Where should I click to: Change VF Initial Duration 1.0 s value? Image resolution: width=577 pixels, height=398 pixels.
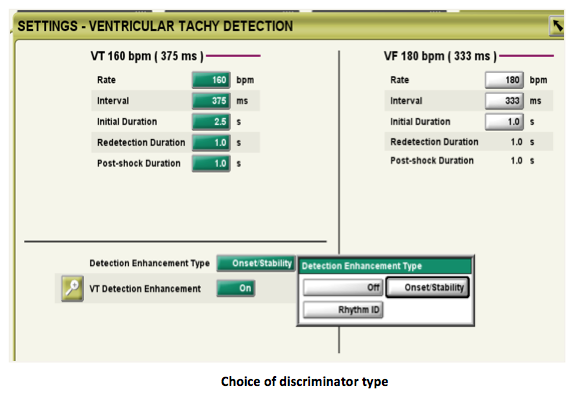pyautogui.click(x=504, y=122)
